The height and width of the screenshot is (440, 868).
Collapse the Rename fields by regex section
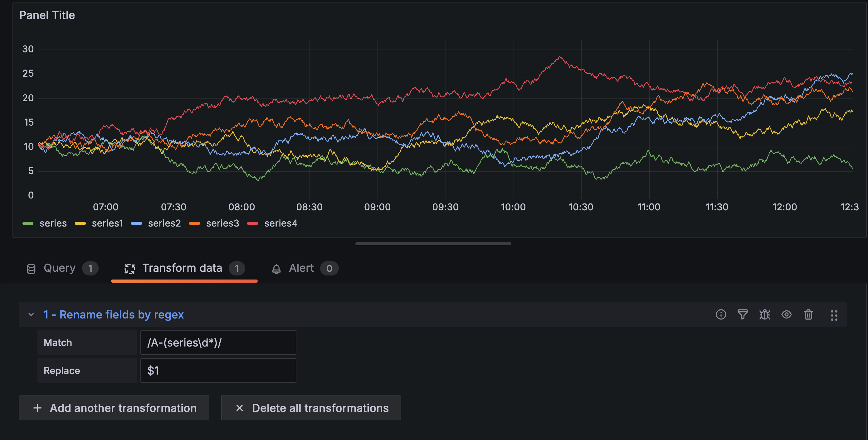pyautogui.click(x=31, y=314)
